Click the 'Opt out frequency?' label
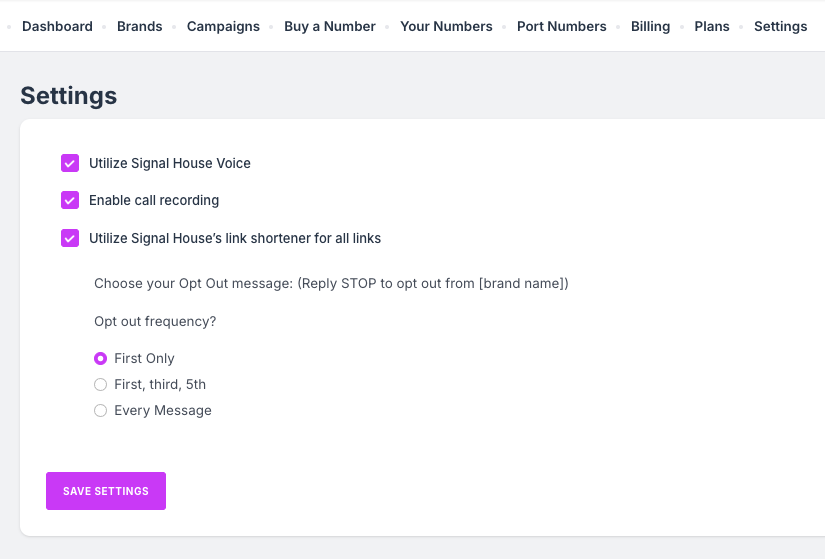 point(155,321)
